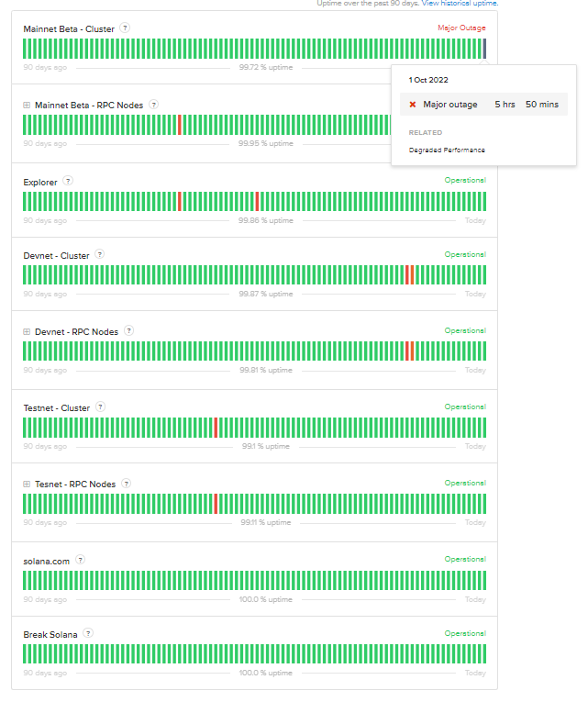Image resolution: width=588 pixels, height=713 pixels.
Task: Click the Explorer question mark icon
Action: pos(68,182)
